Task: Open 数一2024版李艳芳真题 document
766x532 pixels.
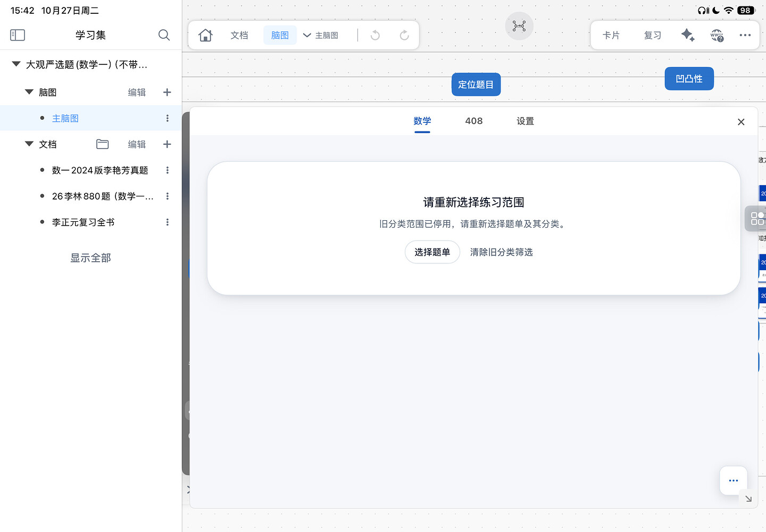Action: (100, 170)
